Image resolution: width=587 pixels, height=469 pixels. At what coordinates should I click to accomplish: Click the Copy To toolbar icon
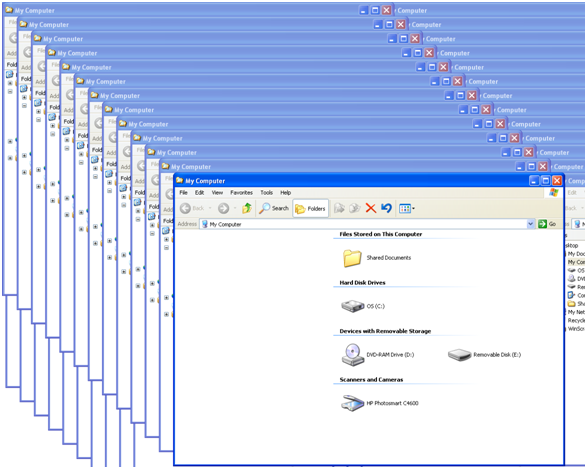pyautogui.click(x=355, y=208)
